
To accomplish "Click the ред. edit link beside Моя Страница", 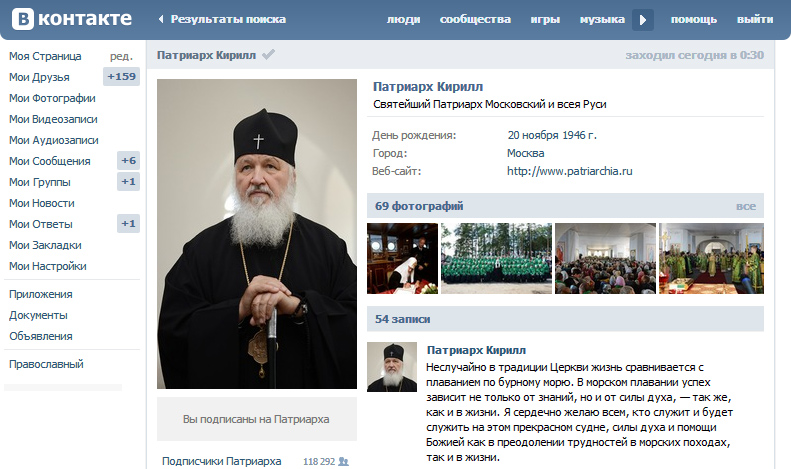I will 121,56.
